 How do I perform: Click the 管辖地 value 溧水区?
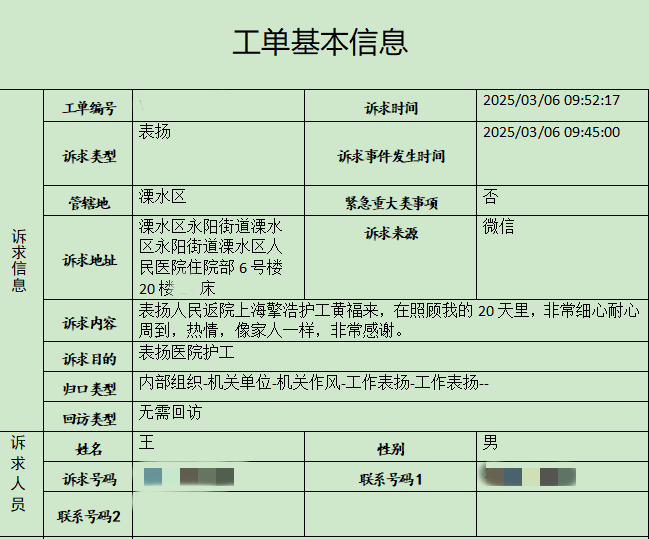[x=162, y=196]
